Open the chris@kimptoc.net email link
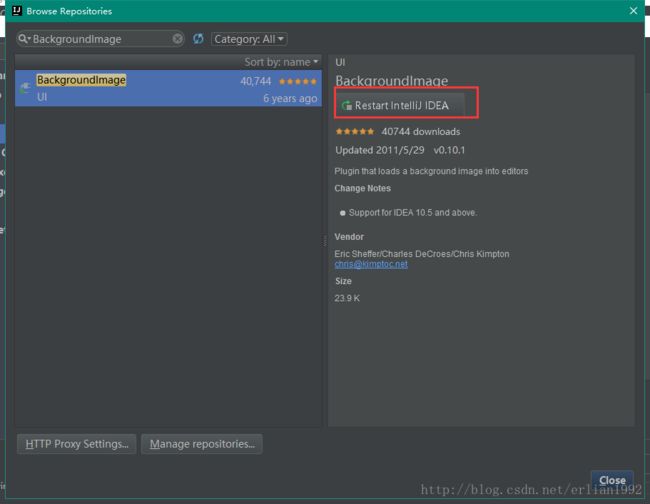 [x=371, y=264]
